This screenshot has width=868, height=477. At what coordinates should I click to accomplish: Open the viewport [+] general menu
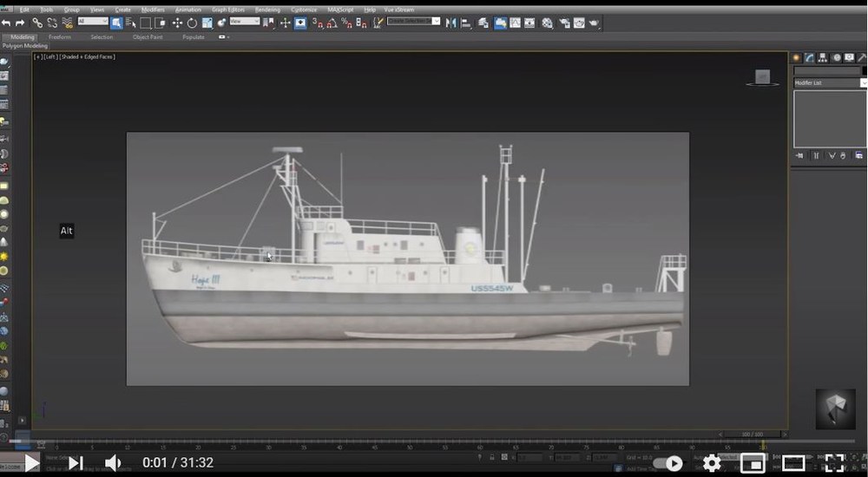(x=36, y=56)
